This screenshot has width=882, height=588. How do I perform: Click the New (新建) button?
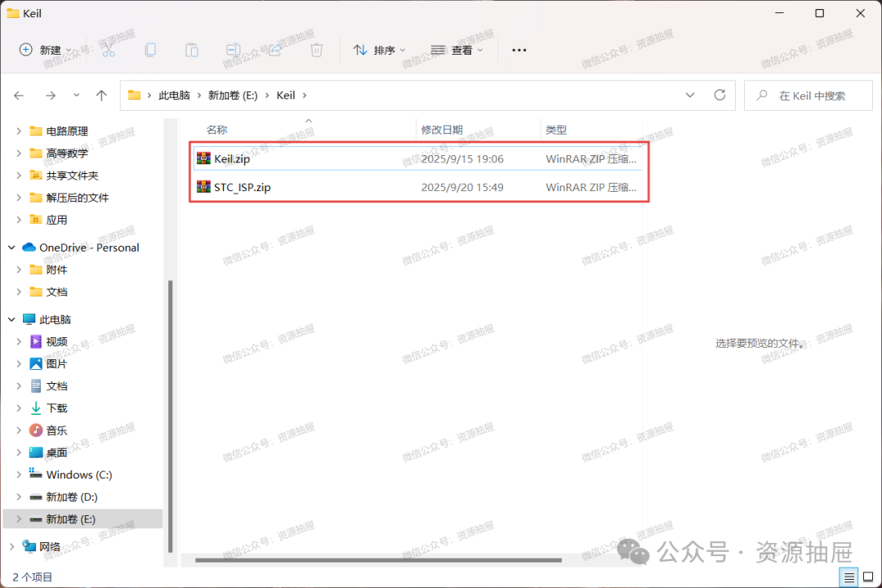(45, 50)
